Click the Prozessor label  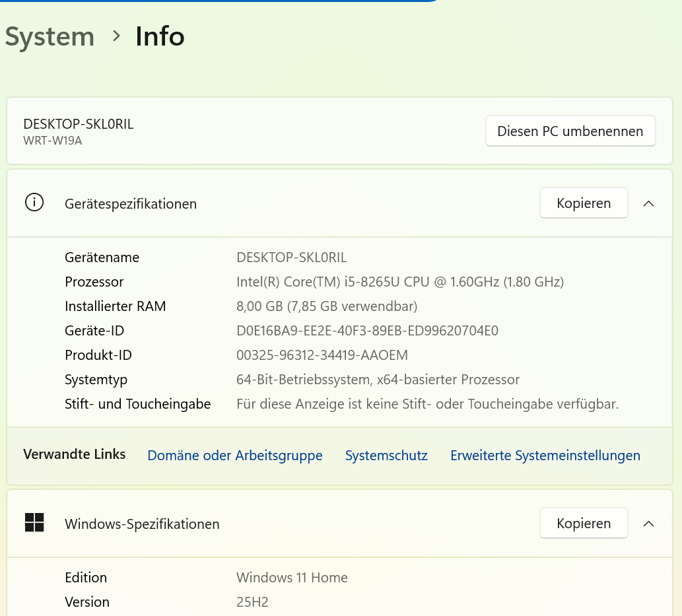tap(94, 281)
